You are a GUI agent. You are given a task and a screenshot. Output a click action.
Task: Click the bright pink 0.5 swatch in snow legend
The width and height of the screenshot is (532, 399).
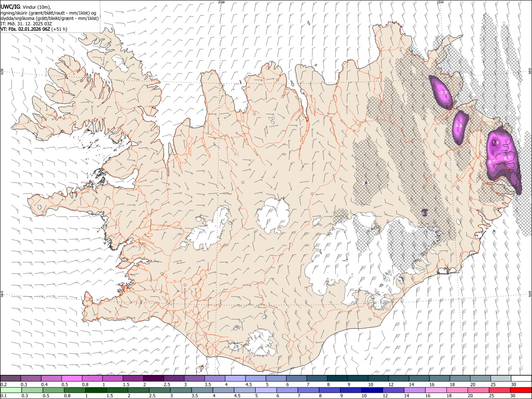click(71, 378)
